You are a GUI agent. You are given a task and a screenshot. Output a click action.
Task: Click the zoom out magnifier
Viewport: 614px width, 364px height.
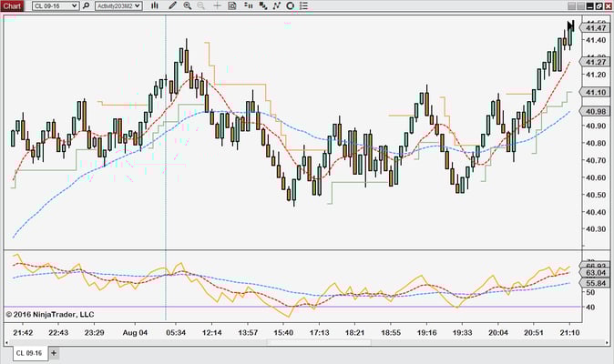[x=201, y=5]
